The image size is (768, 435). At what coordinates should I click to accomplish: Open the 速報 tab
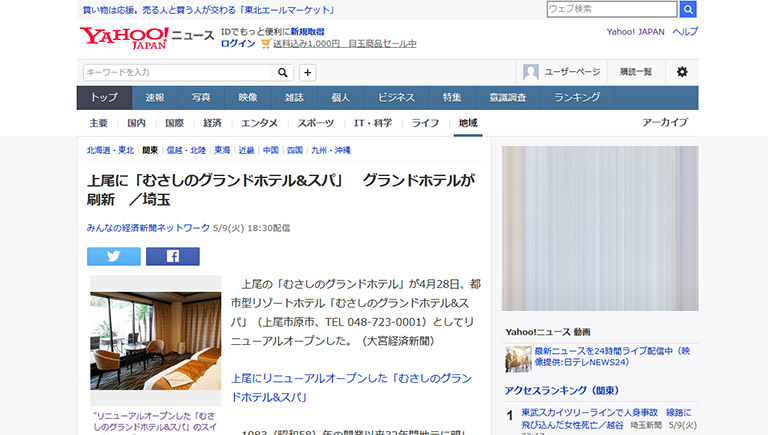tap(155, 97)
